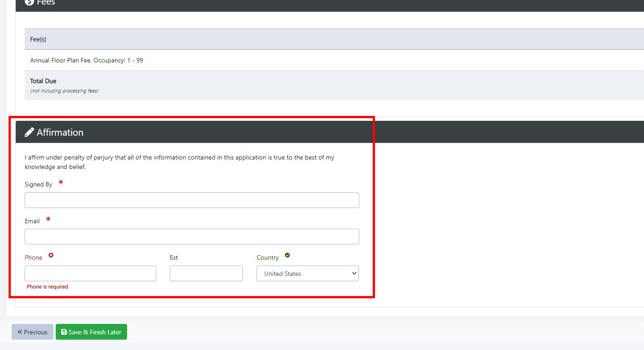Click the pencil icon beside Affirmation
644x350 pixels.
pyautogui.click(x=30, y=132)
